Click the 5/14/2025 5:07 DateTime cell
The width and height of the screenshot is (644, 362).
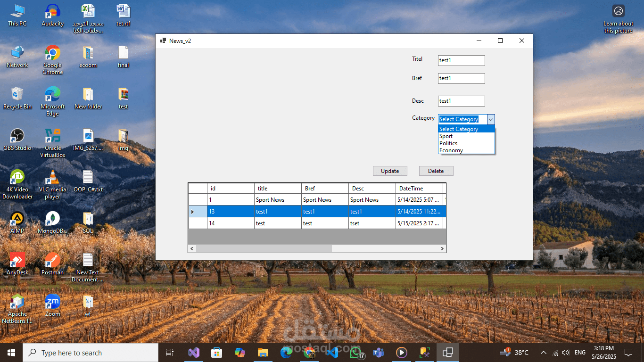pyautogui.click(x=419, y=200)
